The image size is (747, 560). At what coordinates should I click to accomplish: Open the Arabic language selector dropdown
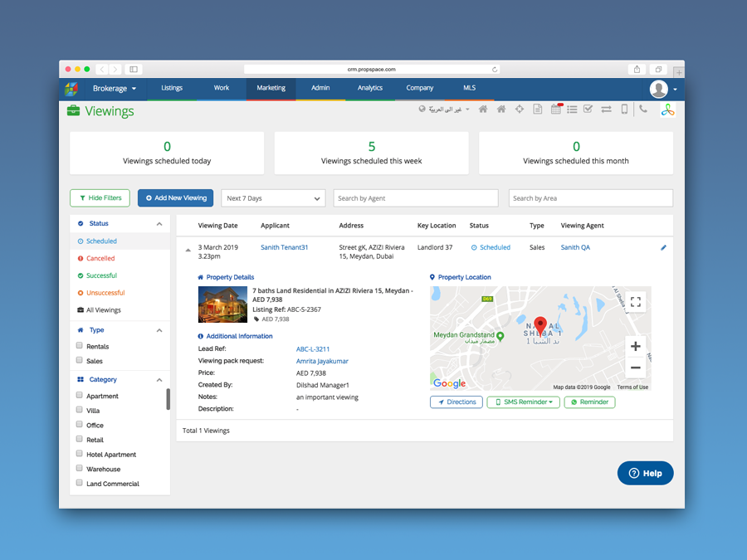pos(444,109)
